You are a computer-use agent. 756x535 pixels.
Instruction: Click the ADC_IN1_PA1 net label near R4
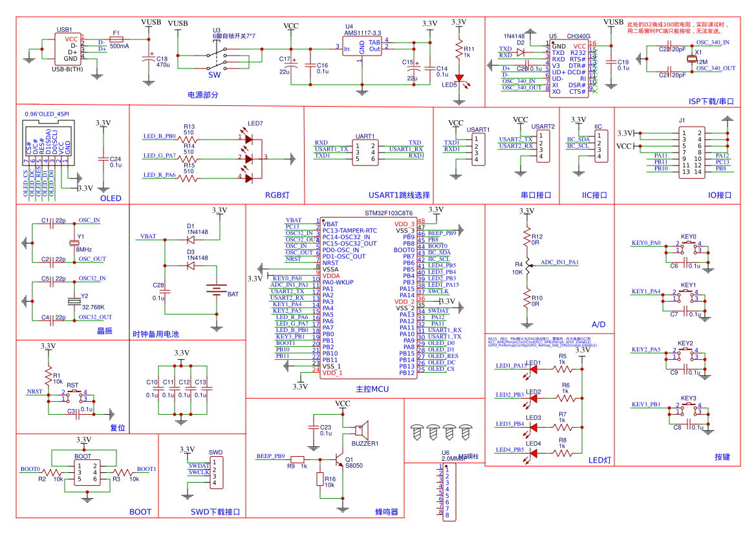click(x=559, y=262)
